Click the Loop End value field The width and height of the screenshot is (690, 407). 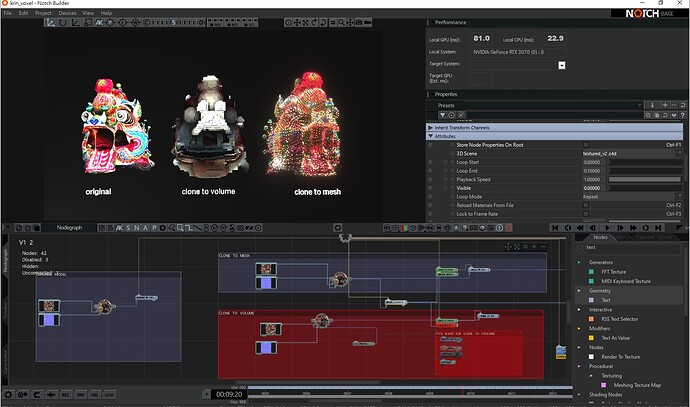pyautogui.click(x=594, y=171)
